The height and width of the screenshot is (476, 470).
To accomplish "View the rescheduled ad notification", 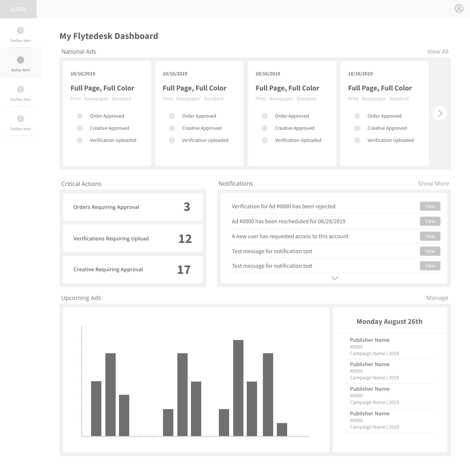I will [430, 221].
